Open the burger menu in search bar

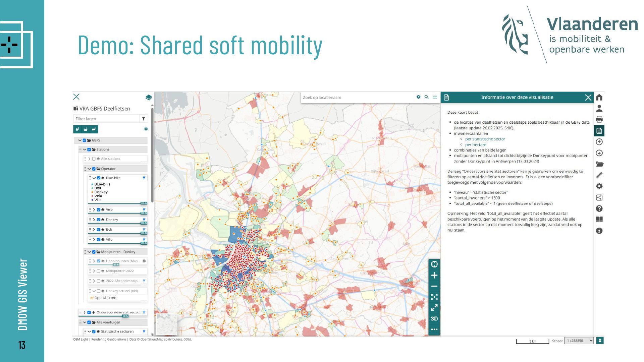435,97
